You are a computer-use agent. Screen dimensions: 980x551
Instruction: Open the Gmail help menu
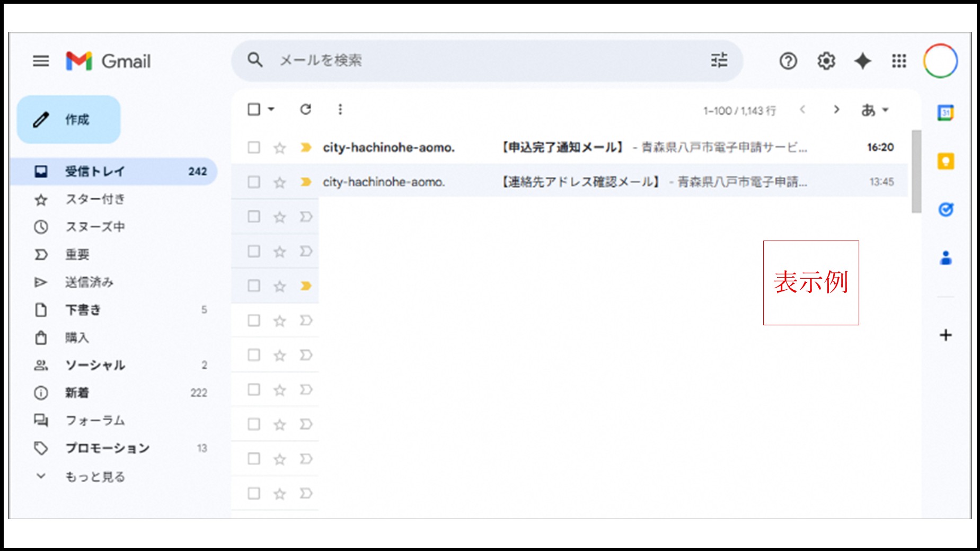tap(788, 61)
